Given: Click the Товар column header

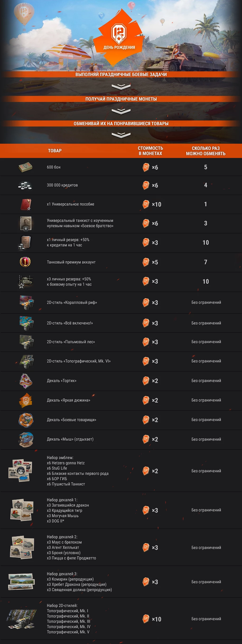Looking at the screenshot, I should coord(55,151).
